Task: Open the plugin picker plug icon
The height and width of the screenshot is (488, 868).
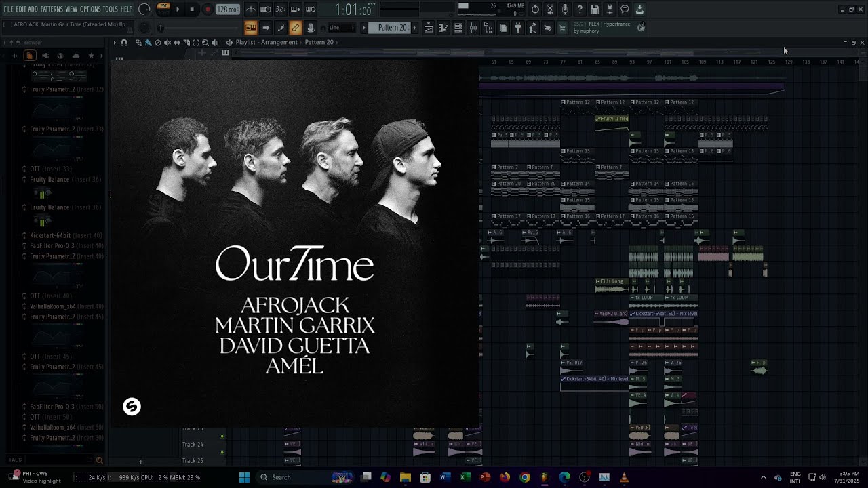Action: point(518,28)
